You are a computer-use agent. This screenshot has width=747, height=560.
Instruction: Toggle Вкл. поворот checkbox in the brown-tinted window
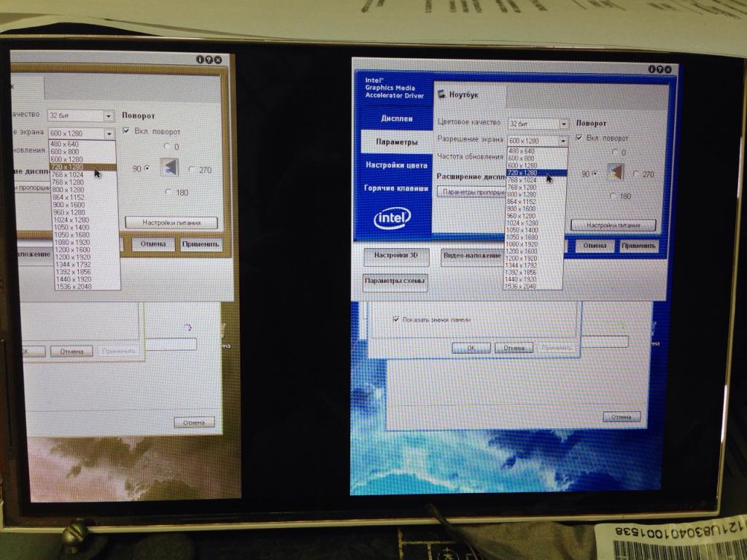point(126,131)
